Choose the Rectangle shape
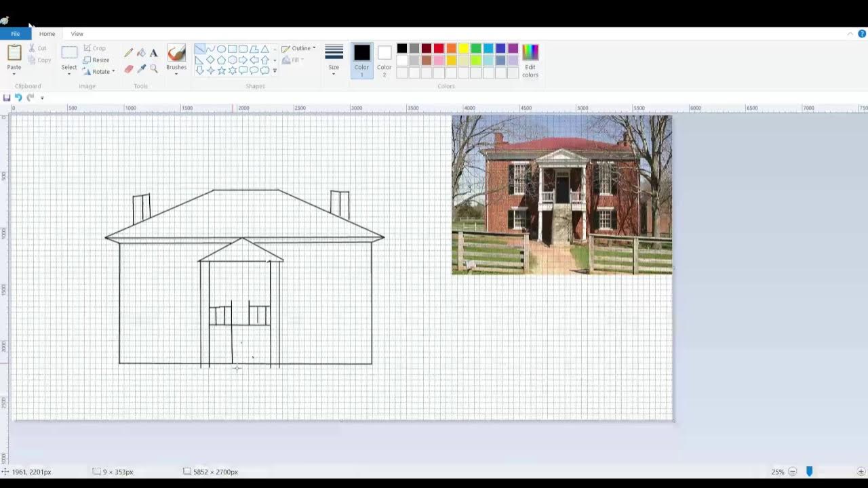The width and height of the screenshot is (868, 488). (232, 49)
